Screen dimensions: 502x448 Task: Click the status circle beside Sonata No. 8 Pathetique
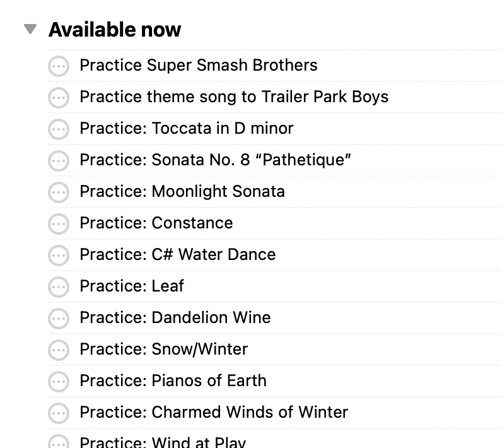(x=59, y=160)
